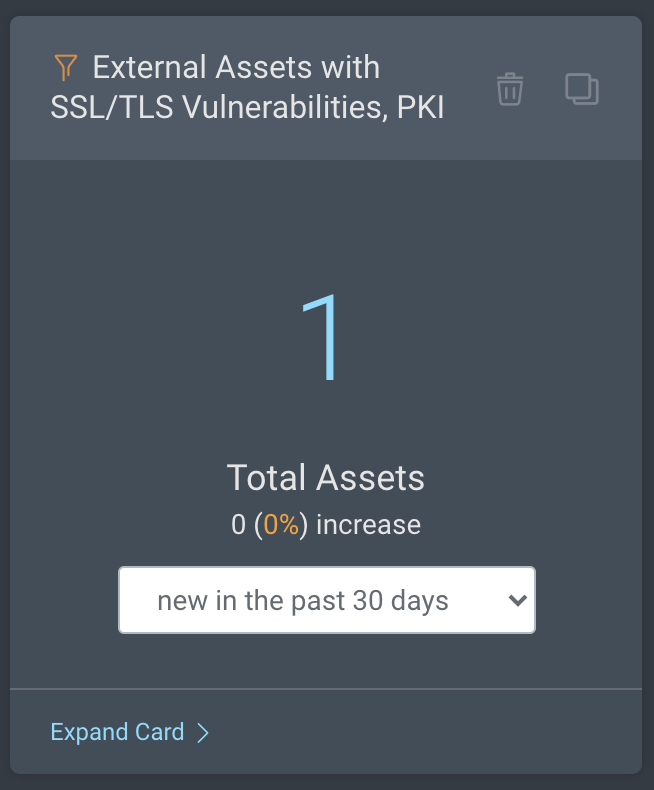Click the orange filter funnel icon
This screenshot has width=654, height=790.
point(65,68)
